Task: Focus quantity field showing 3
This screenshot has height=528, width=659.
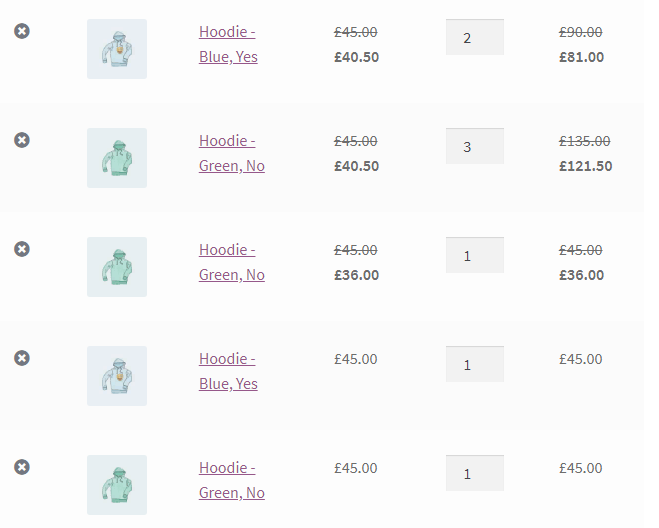Action: pyautogui.click(x=475, y=146)
